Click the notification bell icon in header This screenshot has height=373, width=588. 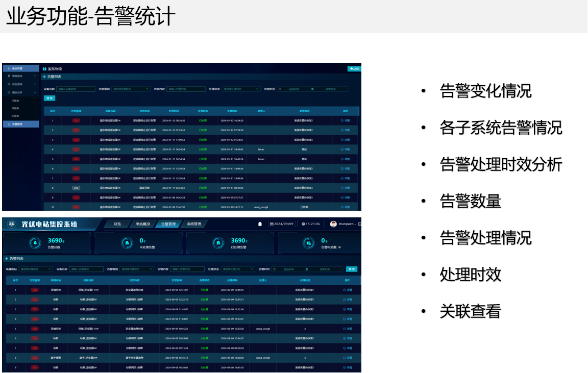coord(260,224)
